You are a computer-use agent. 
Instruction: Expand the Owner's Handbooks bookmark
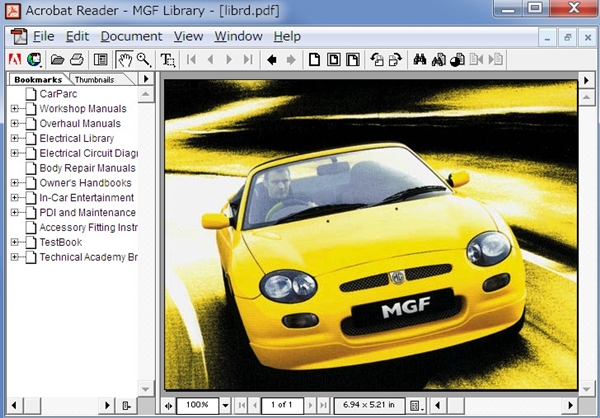[x=15, y=183]
